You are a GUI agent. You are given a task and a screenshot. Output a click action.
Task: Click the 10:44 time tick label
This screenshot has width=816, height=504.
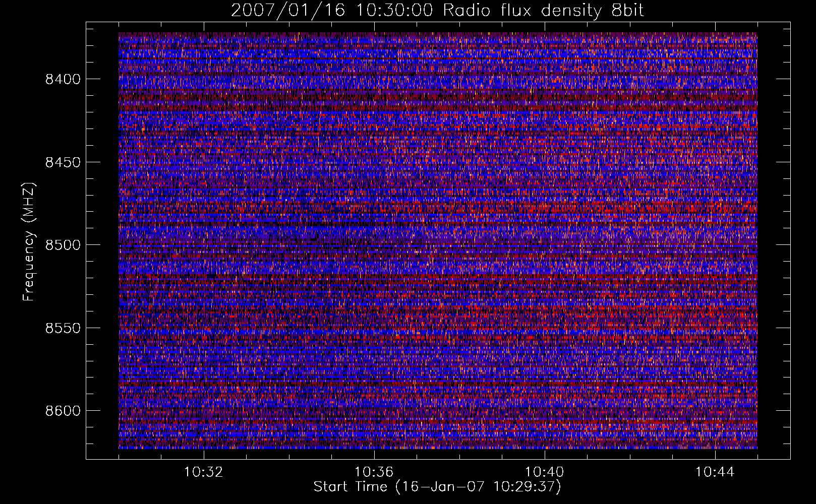click(x=715, y=472)
